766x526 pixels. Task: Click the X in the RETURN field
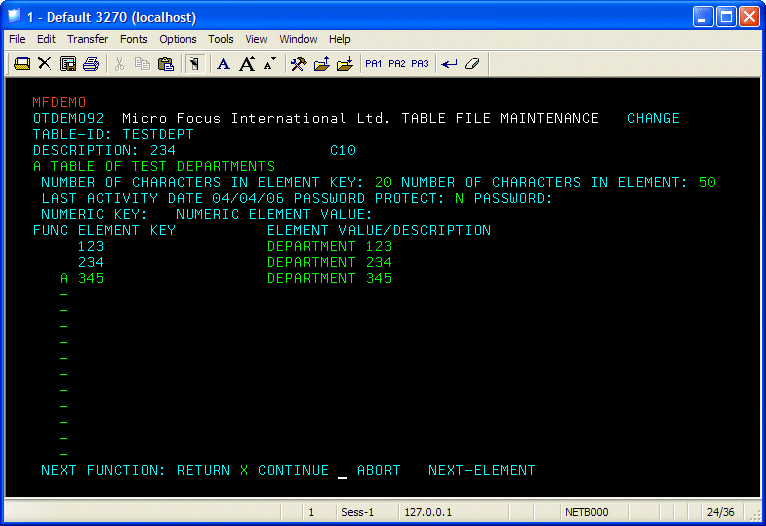coord(244,470)
